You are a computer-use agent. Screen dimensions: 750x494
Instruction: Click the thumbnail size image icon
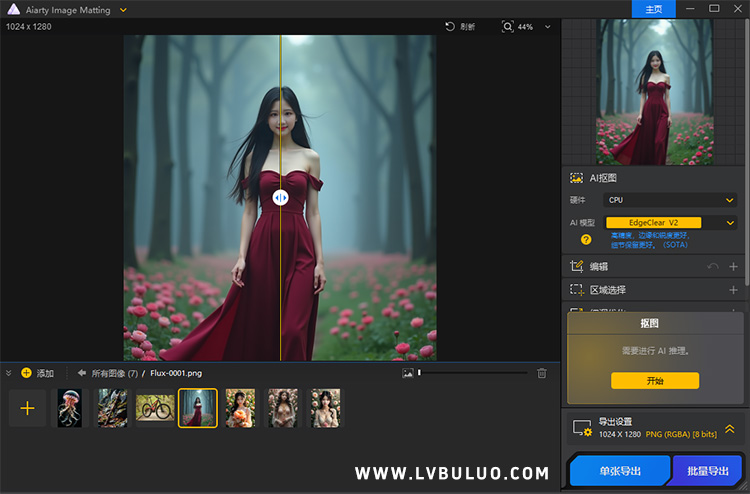coord(408,373)
